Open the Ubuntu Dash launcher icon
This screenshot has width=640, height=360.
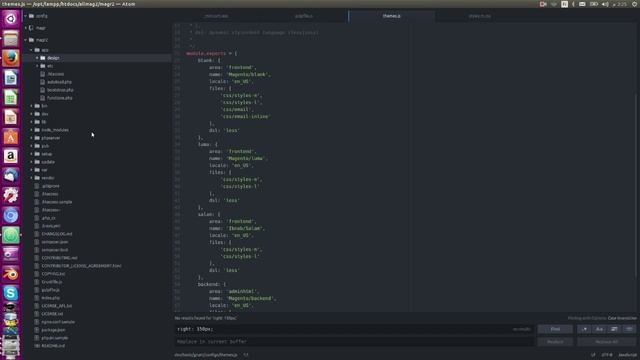pos(11,18)
